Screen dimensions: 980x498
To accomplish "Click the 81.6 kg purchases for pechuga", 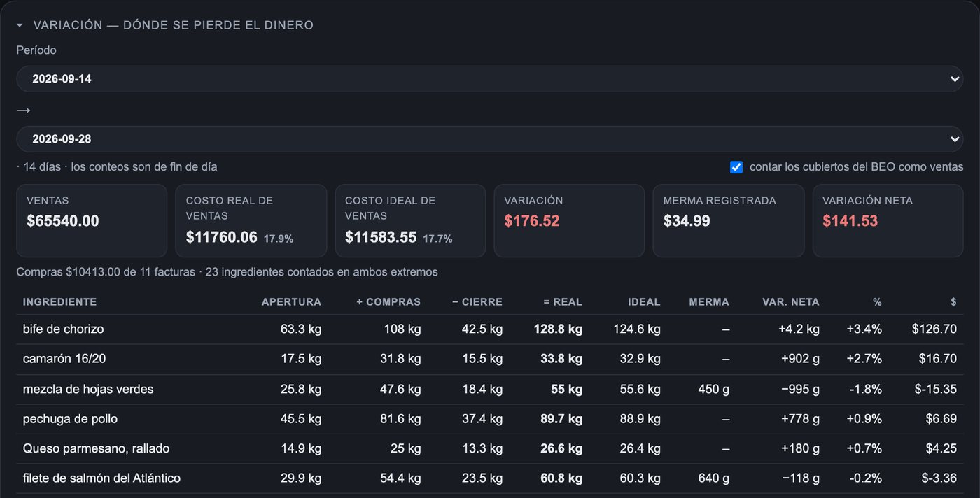I will pyautogui.click(x=400, y=419).
